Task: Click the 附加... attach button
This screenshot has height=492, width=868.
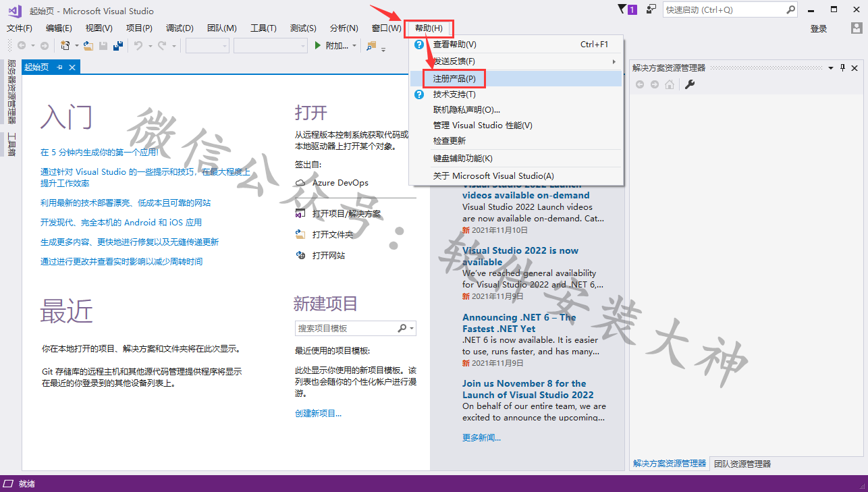Action: pyautogui.click(x=337, y=45)
